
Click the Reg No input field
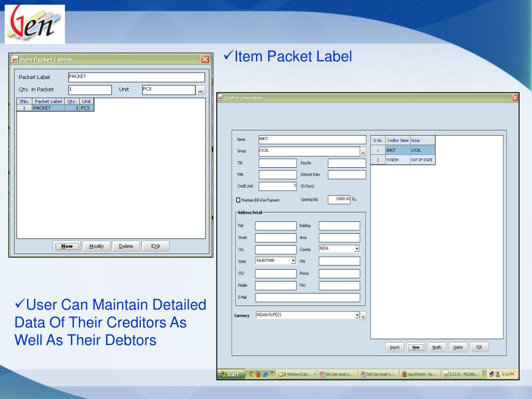tap(347, 163)
